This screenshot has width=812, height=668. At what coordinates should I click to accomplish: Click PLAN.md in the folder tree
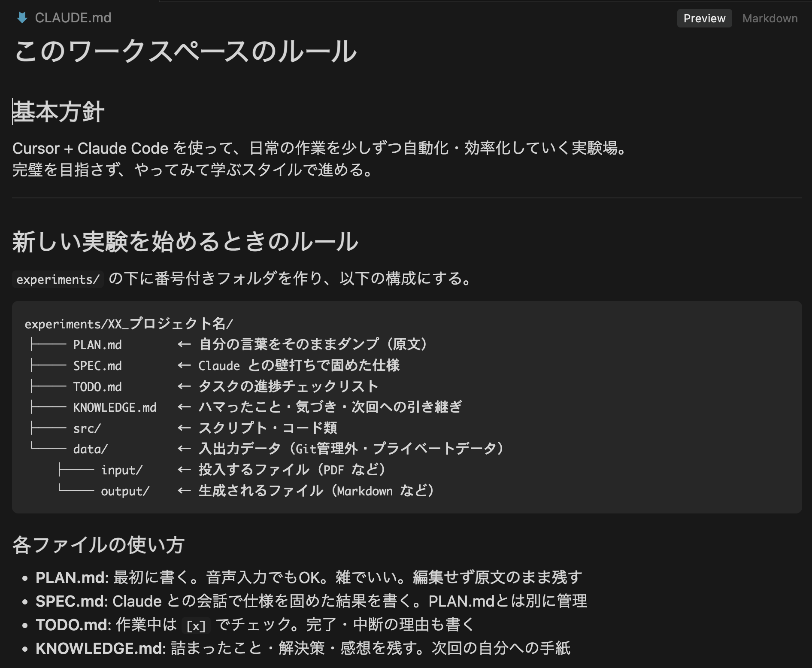coord(97,345)
